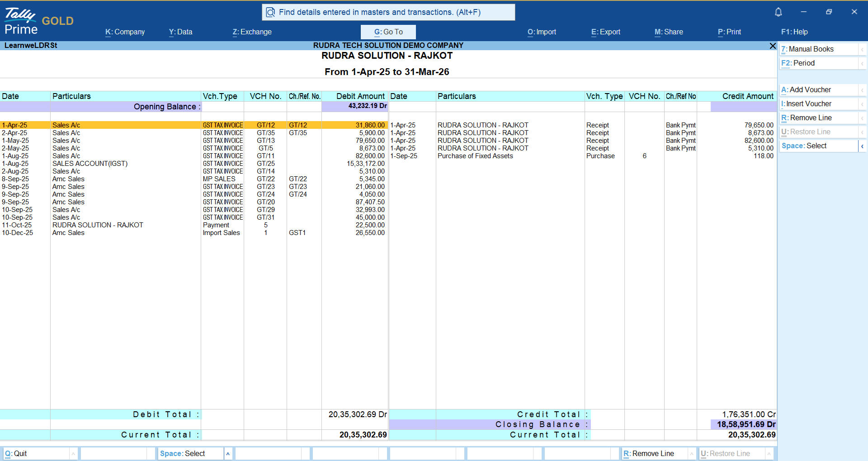Select the Purchase of Fixed Assets entry
The height and width of the screenshot is (461, 868).
pyautogui.click(x=475, y=156)
